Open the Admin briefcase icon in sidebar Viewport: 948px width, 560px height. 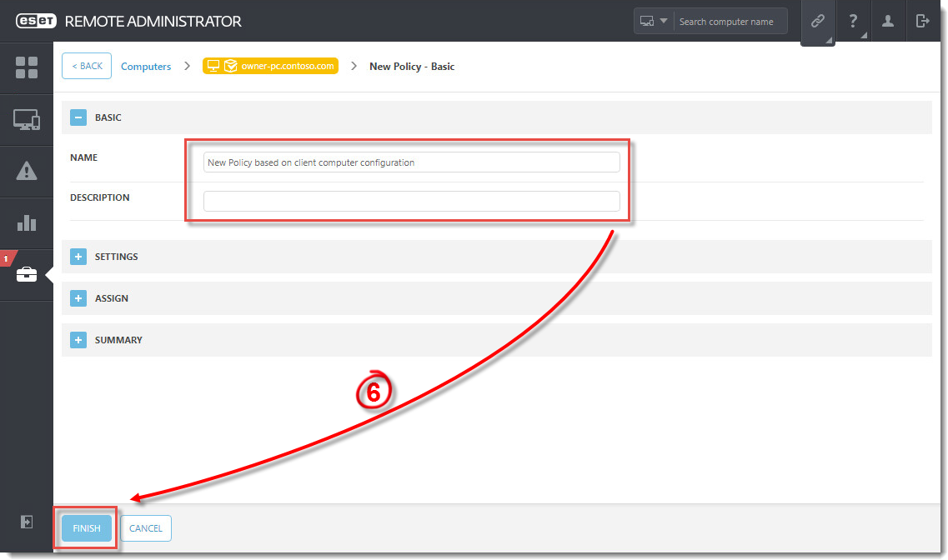27,274
